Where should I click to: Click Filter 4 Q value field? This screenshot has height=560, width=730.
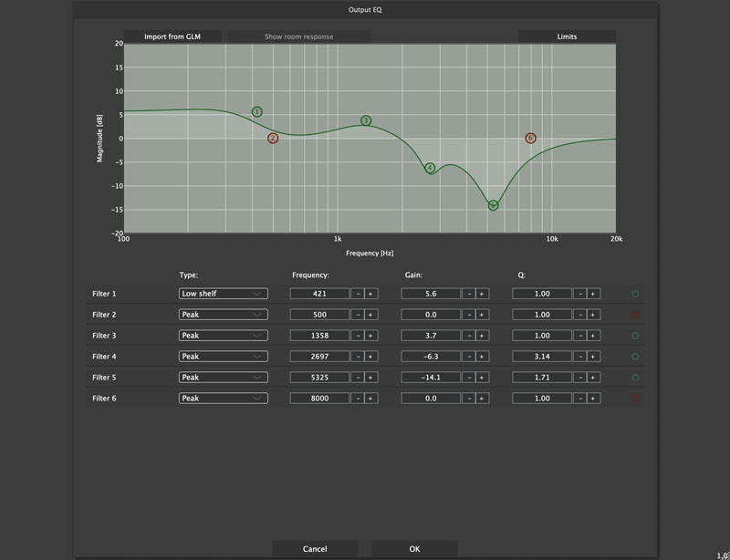click(542, 357)
